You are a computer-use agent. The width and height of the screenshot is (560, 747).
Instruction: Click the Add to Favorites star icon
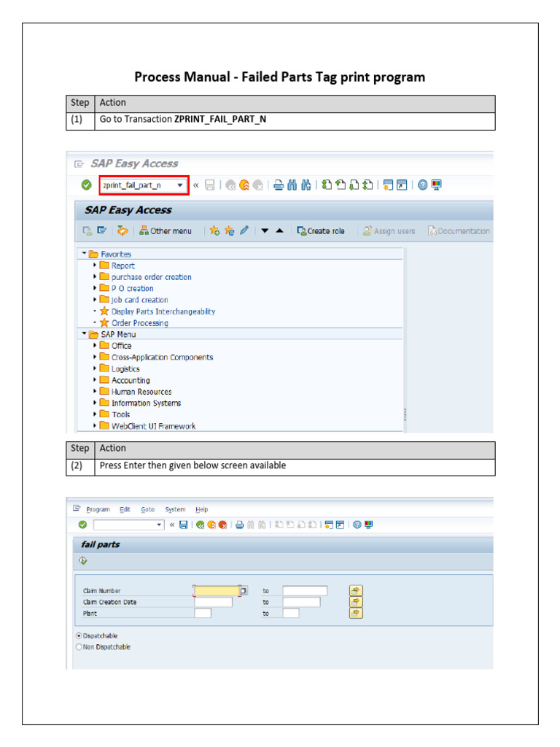pos(215,231)
